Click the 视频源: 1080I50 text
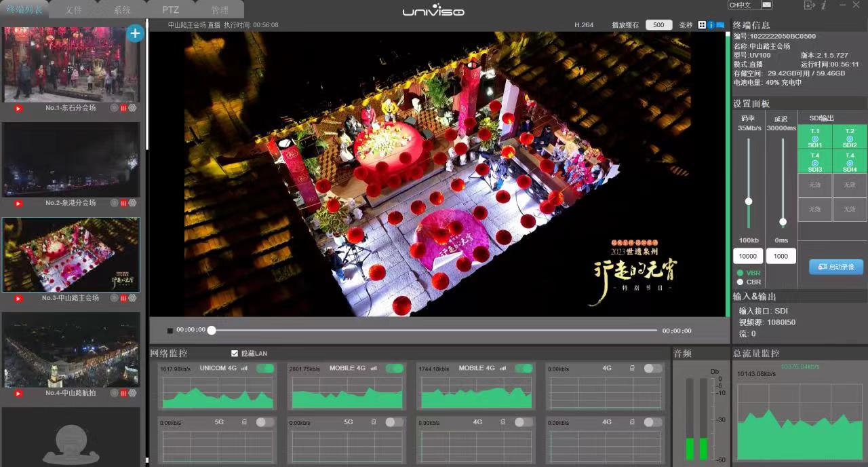The image size is (868, 467). pos(767,322)
